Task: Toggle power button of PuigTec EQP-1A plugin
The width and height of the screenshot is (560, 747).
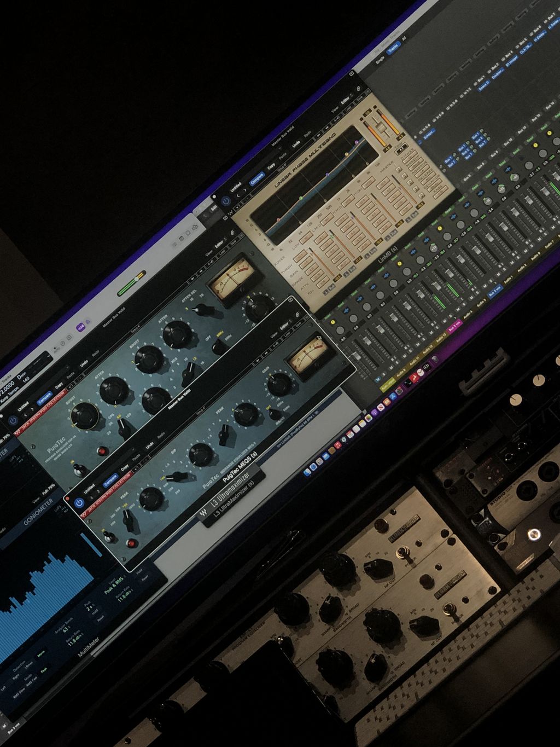Action: 13,420
